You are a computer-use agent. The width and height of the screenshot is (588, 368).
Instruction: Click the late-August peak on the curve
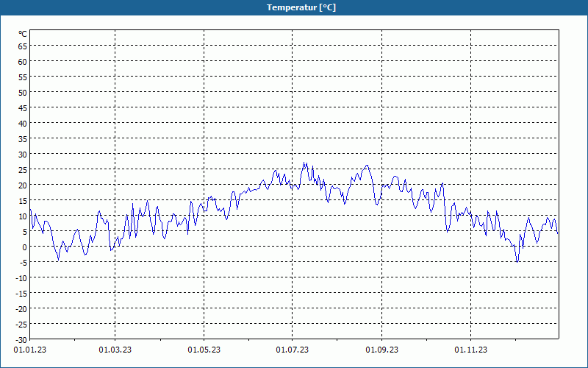(x=367, y=166)
